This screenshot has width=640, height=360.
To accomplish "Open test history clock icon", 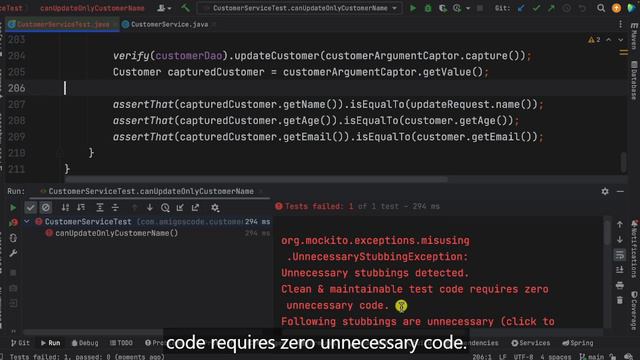I will (x=165, y=208).
